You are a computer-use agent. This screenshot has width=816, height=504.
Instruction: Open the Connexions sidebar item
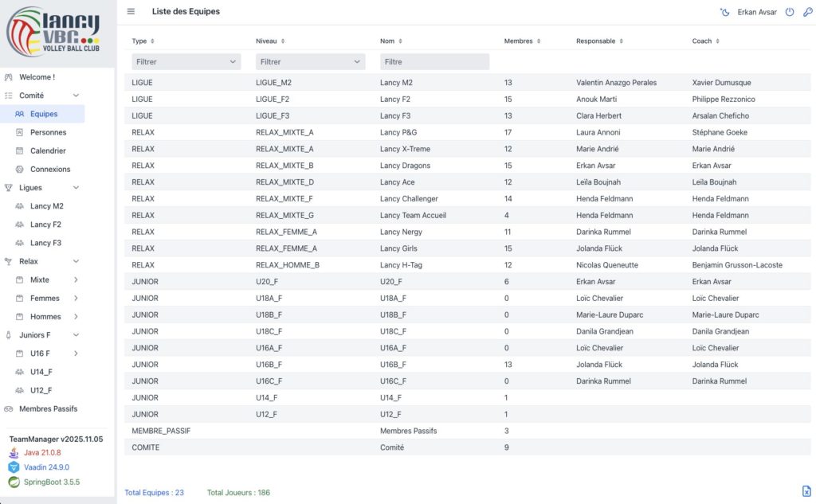click(x=50, y=169)
